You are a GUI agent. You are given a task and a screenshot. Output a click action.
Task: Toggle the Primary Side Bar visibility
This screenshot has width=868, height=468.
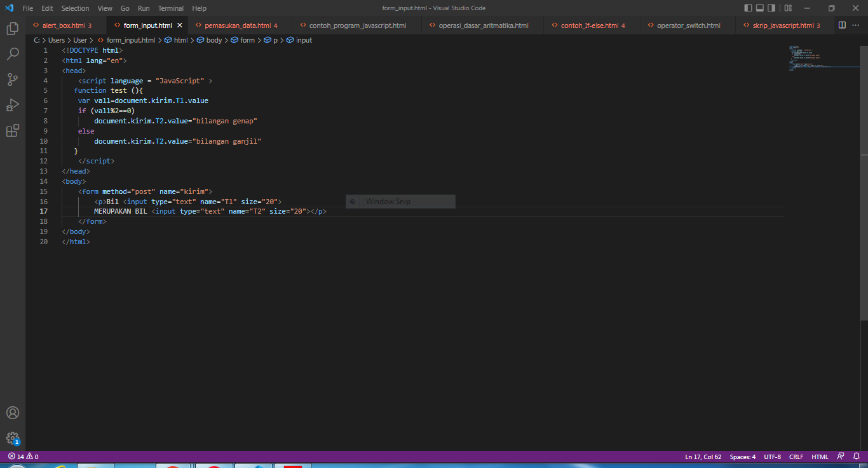(747, 8)
